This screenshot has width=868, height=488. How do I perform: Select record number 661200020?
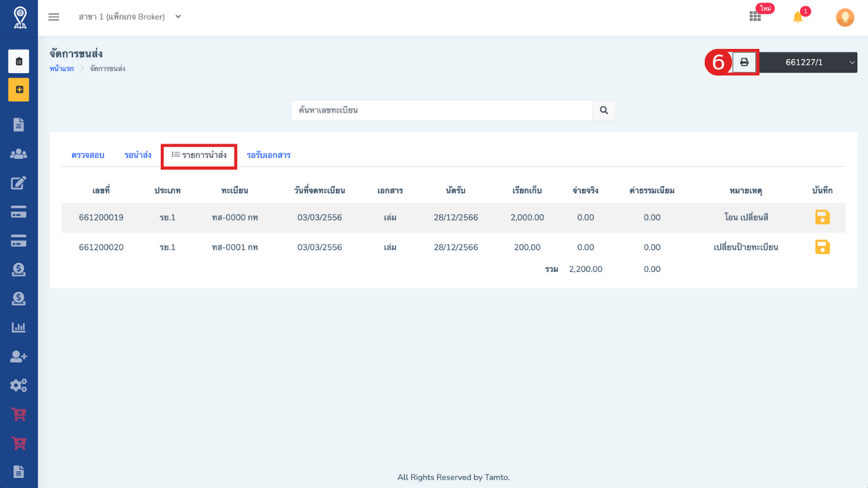[101, 247]
